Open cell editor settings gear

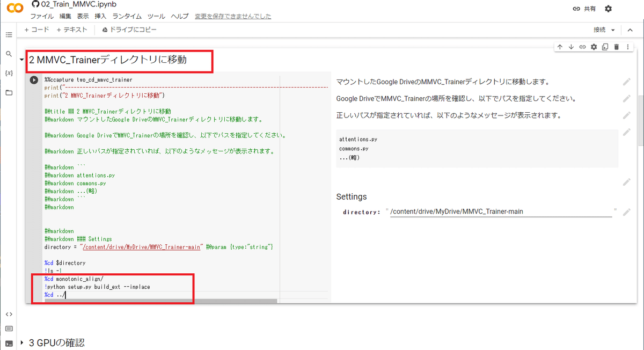pos(594,47)
